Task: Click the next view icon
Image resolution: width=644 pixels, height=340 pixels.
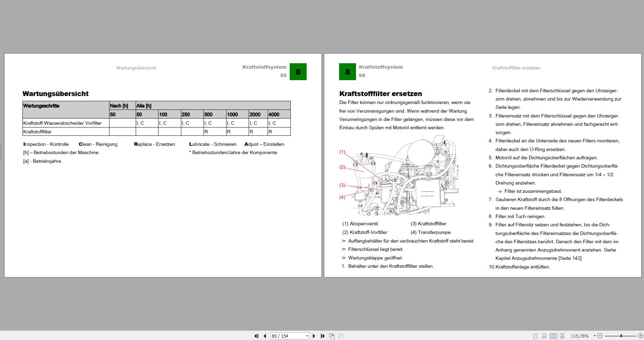Action: 340,336
